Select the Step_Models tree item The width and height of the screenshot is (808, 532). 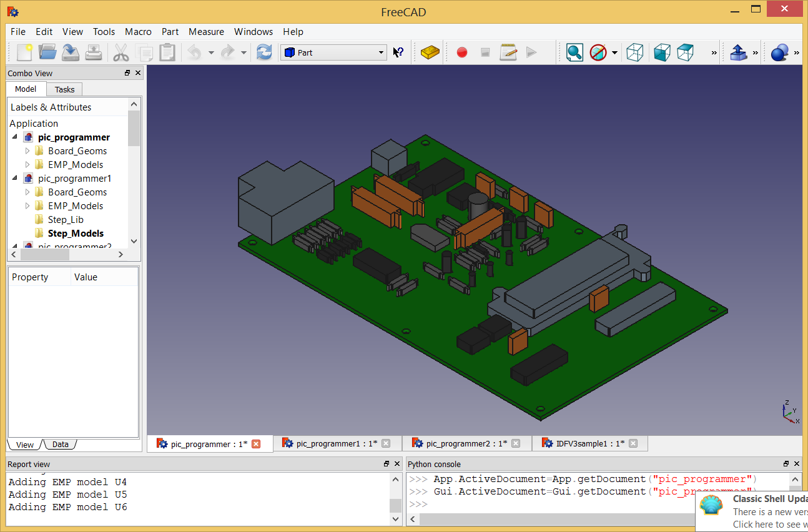click(x=76, y=234)
